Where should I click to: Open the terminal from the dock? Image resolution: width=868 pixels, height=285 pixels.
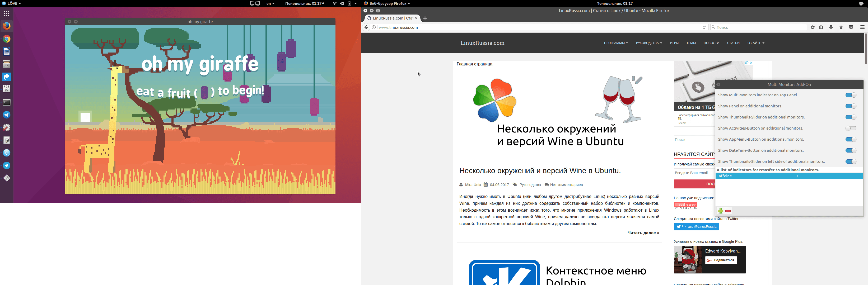6,102
